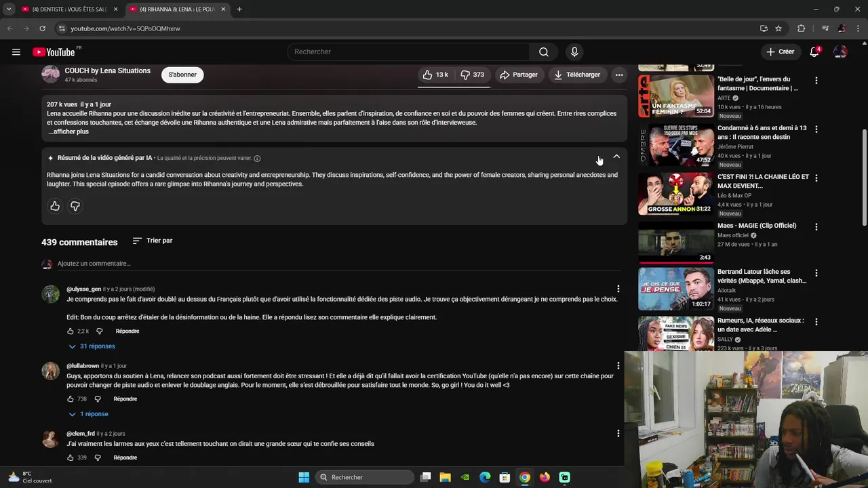
Task: Open the YouTube hamburger guide menu
Action: (x=16, y=52)
